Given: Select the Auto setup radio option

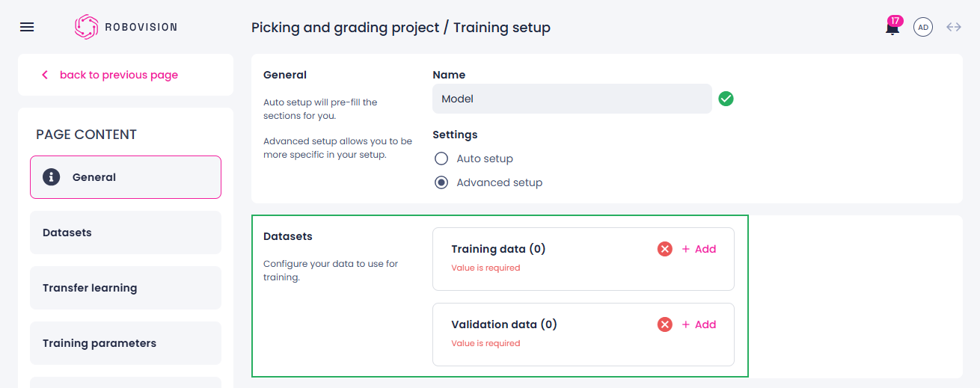Looking at the screenshot, I should tap(441, 158).
